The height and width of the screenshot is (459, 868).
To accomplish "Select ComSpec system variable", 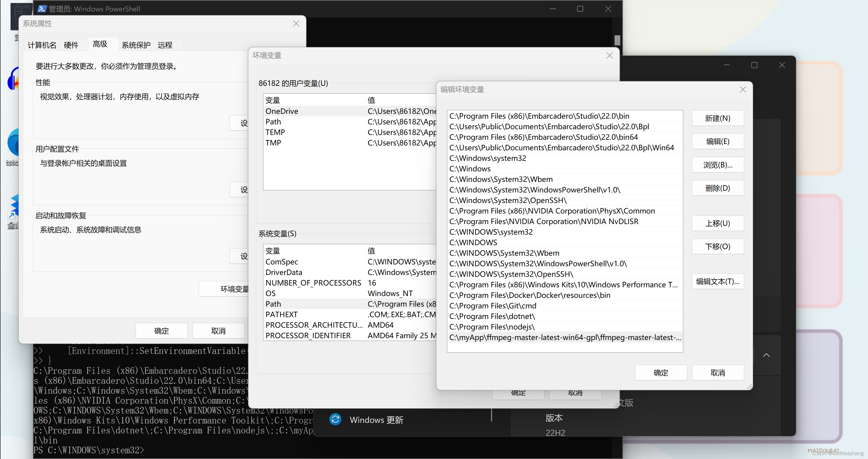I will (350, 262).
